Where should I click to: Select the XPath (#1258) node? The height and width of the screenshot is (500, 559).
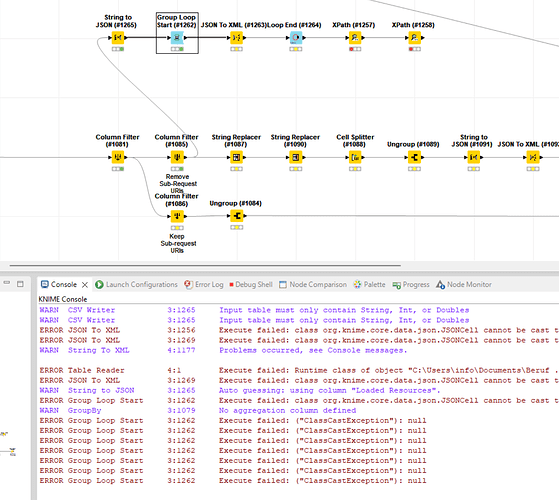tap(415, 37)
